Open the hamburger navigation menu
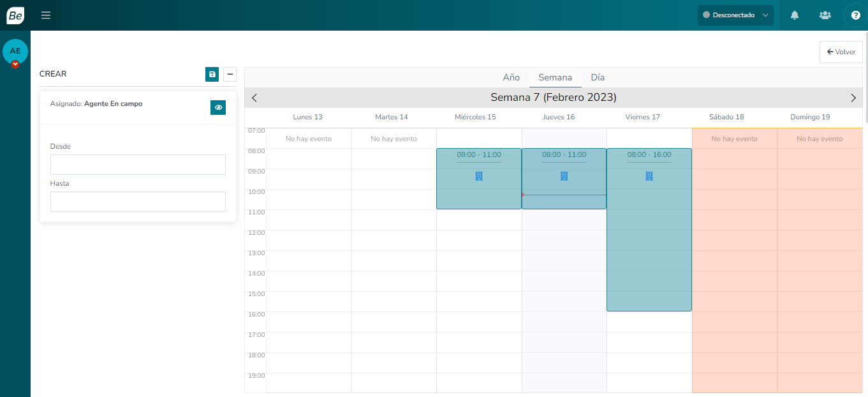This screenshot has width=868, height=397. [x=46, y=15]
